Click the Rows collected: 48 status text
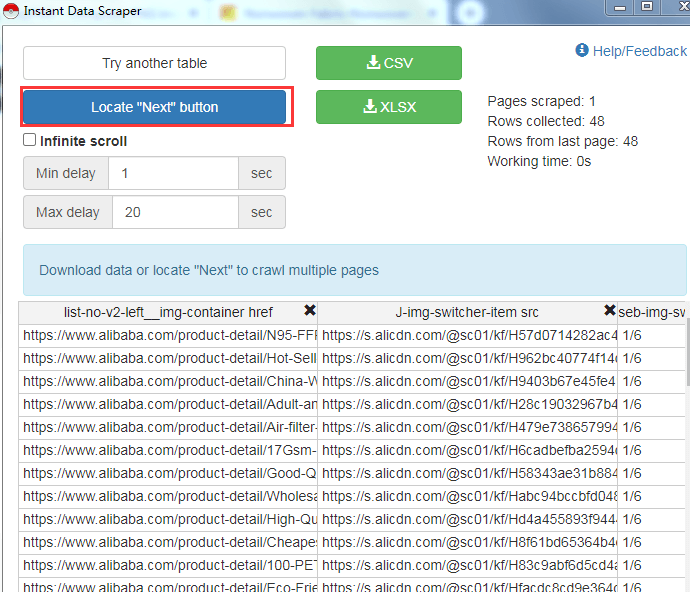Viewport: 690px width, 592px height. [546, 121]
